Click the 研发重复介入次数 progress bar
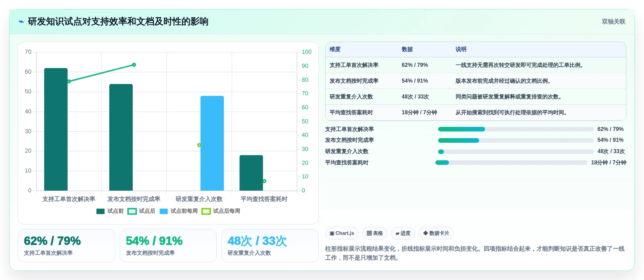The image size is (644, 280). (516, 152)
